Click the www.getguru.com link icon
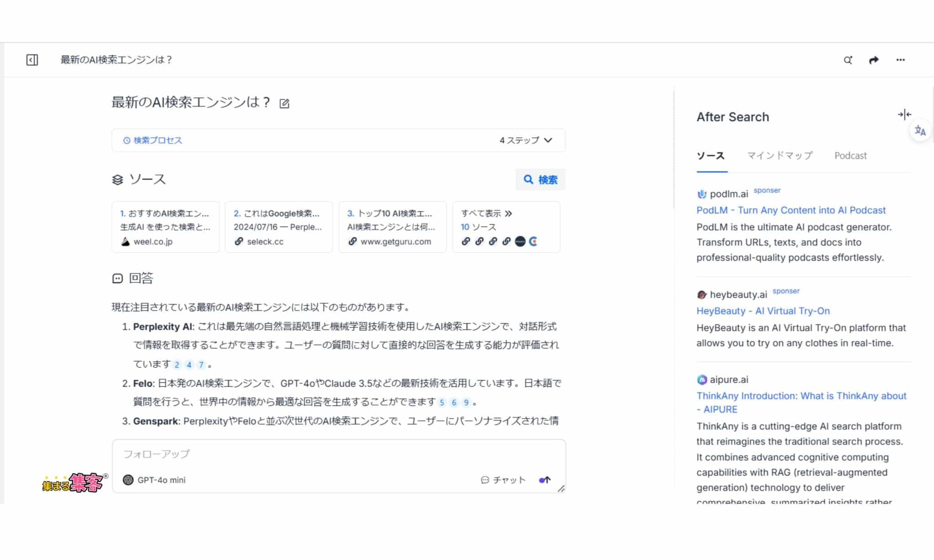Screen dimensions: 934x560 [x=353, y=241]
